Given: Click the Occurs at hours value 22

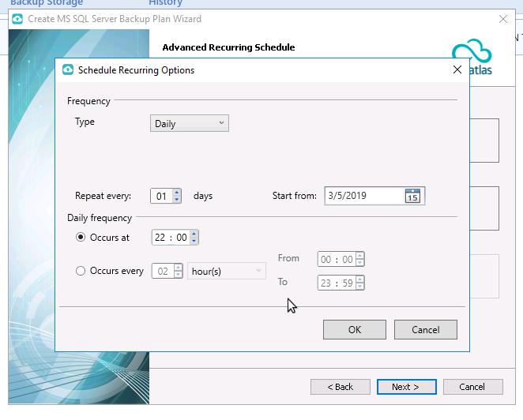Looking at the screenshot, I should (160, 238).
